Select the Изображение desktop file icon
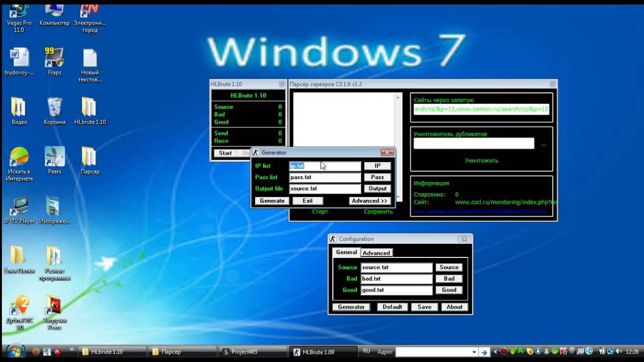Image resolution: width=644 pixels, height=362 pixels. [x=54, y=210]
